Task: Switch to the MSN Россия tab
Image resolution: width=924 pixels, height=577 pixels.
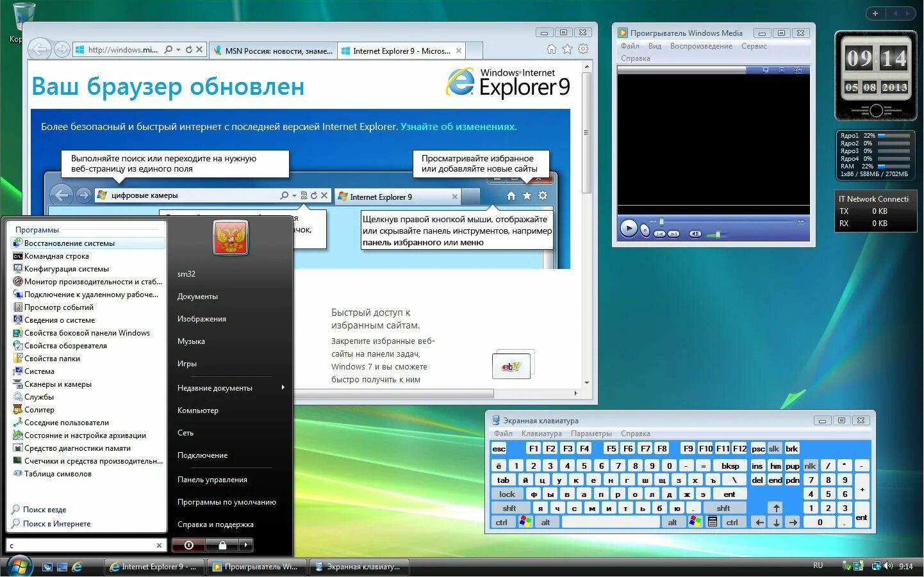Action: coord(273,51)
